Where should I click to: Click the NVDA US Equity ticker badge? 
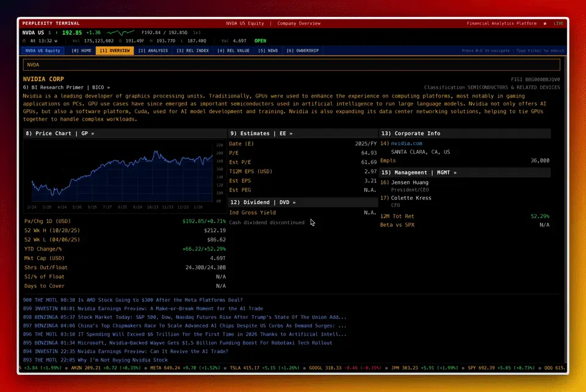pyautogui.click(x=43, y=51)
